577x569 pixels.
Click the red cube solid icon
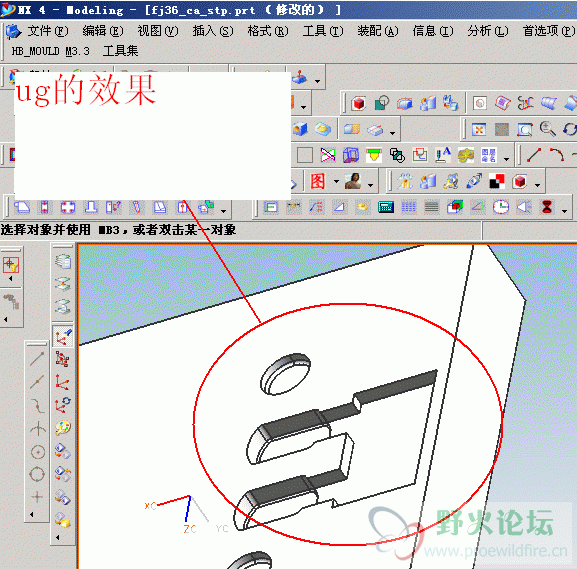(x=358, y=103)
